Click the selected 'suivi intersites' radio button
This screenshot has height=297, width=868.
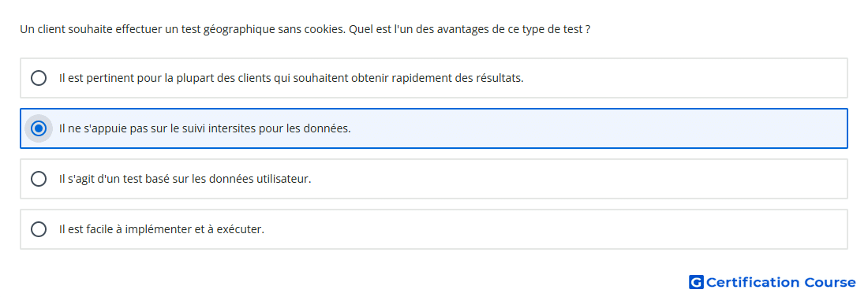point(39,128)
